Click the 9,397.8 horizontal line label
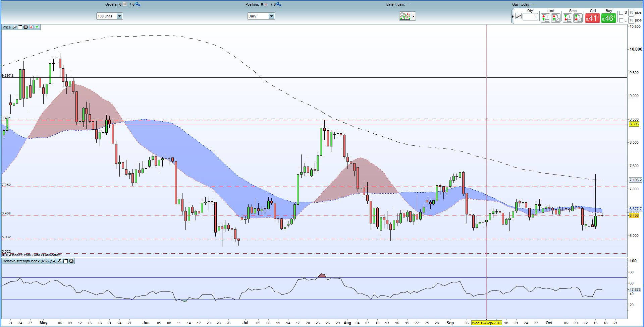The width and height of the screenshot is (644, 327). click(x=8, y=76)
